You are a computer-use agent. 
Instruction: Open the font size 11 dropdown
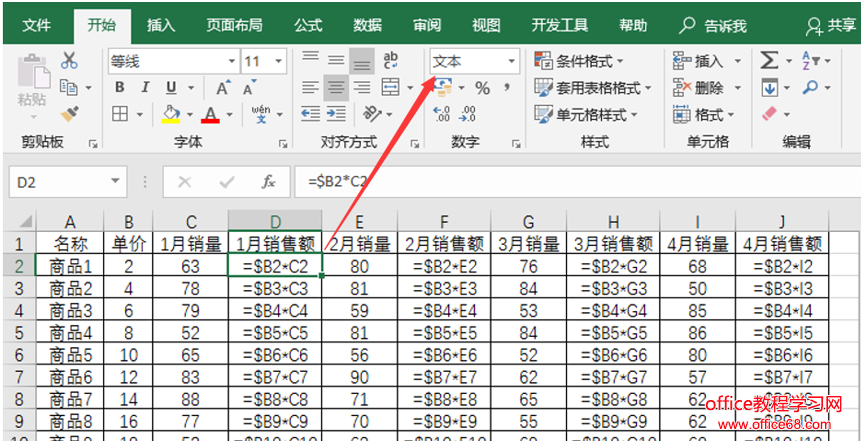279,62
